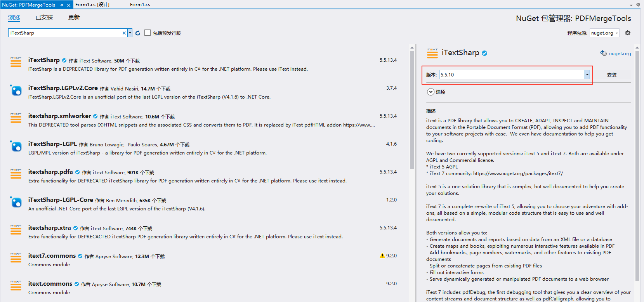This screenshot has height=302, width=644.
Task: Pin the NuGet: PDFMergeTools tab
Action: point(62,5)
